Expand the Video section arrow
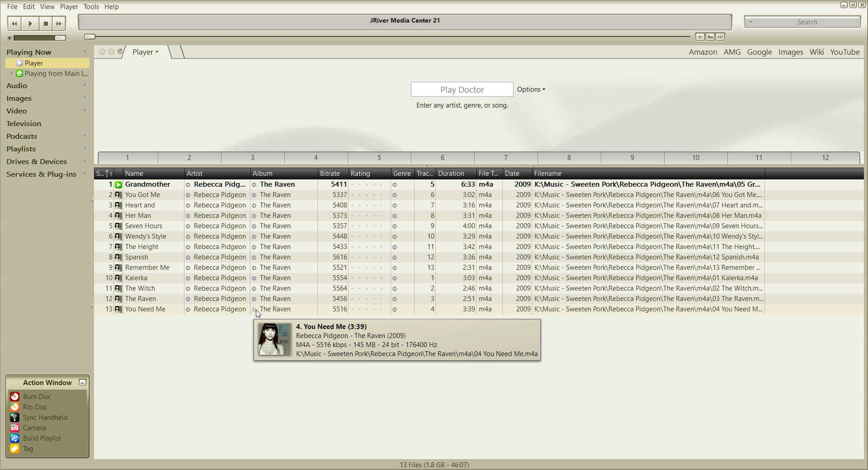 (85, 110)
